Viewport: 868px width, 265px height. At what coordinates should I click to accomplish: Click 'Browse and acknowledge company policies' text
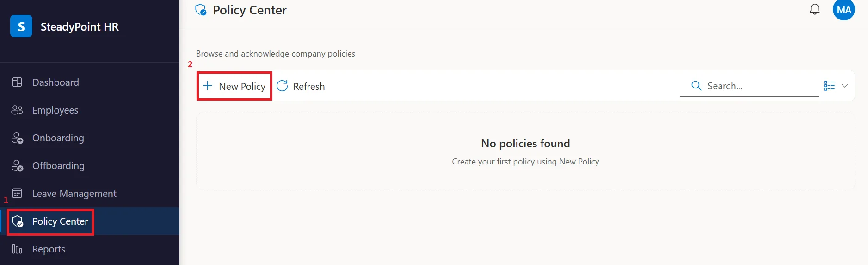[276, 54]
